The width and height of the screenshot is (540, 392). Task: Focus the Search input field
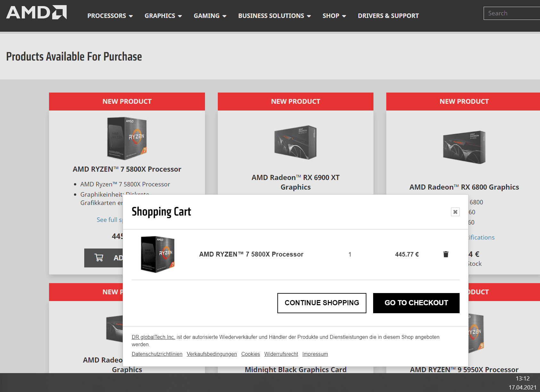pos(512,13)
